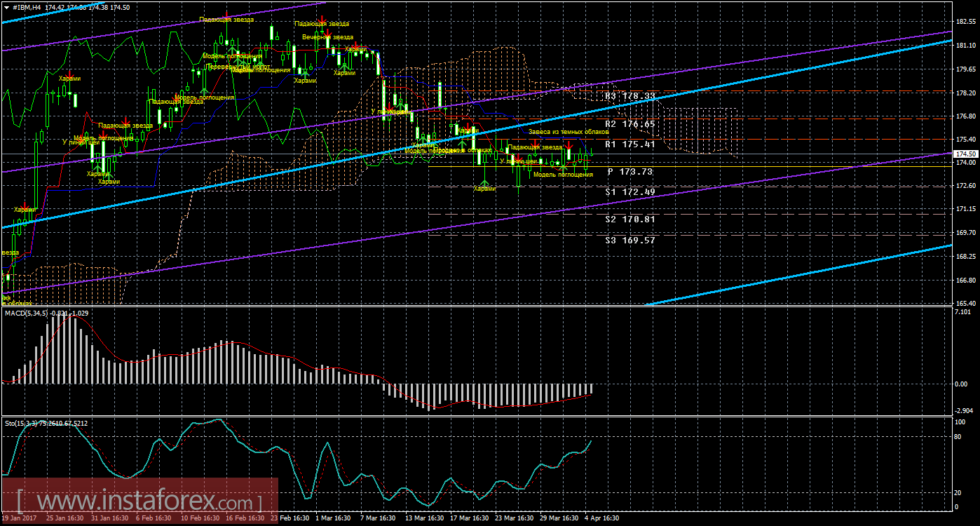Select the R1 175.41 pivot label
980x526 pixels.
click(630, 144)
